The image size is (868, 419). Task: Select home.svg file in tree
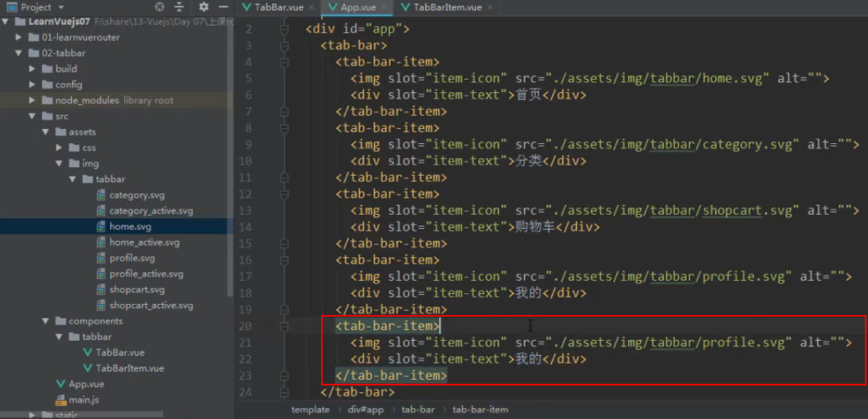130,227
